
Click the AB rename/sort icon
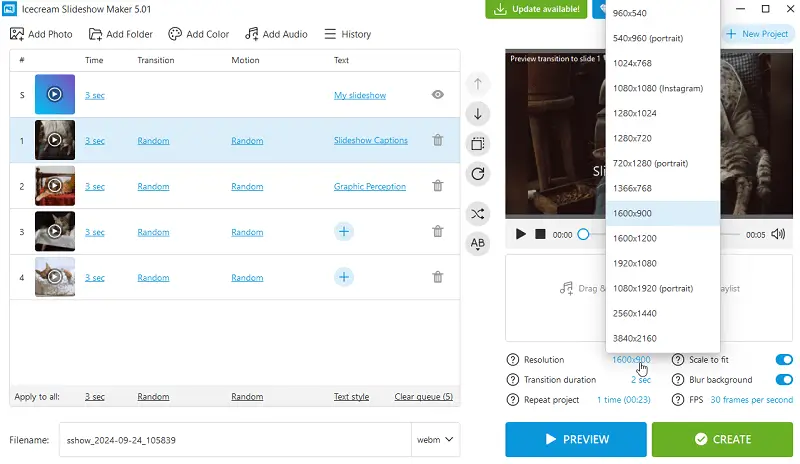click(478, 243)
